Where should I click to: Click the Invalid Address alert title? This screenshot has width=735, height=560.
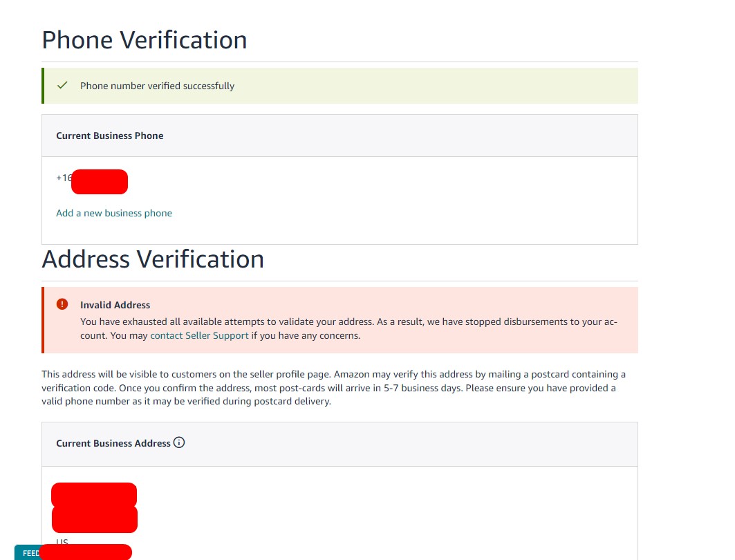pos(115,305)
